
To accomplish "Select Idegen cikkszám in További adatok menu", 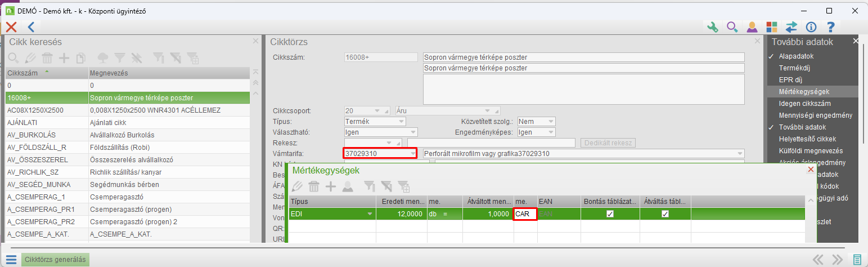I will 804,103.
